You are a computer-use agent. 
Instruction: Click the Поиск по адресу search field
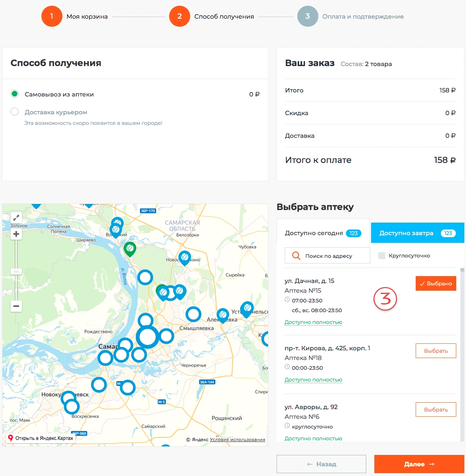(328, 256)
